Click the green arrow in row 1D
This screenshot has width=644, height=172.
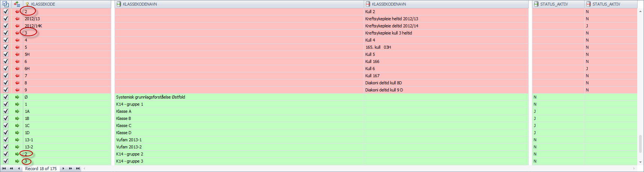click(x=17, y=133)
